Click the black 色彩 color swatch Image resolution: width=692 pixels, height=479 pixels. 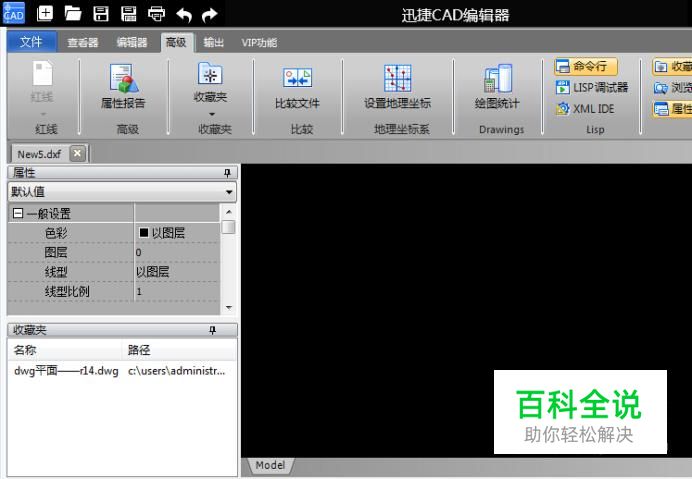coord(143,233)
